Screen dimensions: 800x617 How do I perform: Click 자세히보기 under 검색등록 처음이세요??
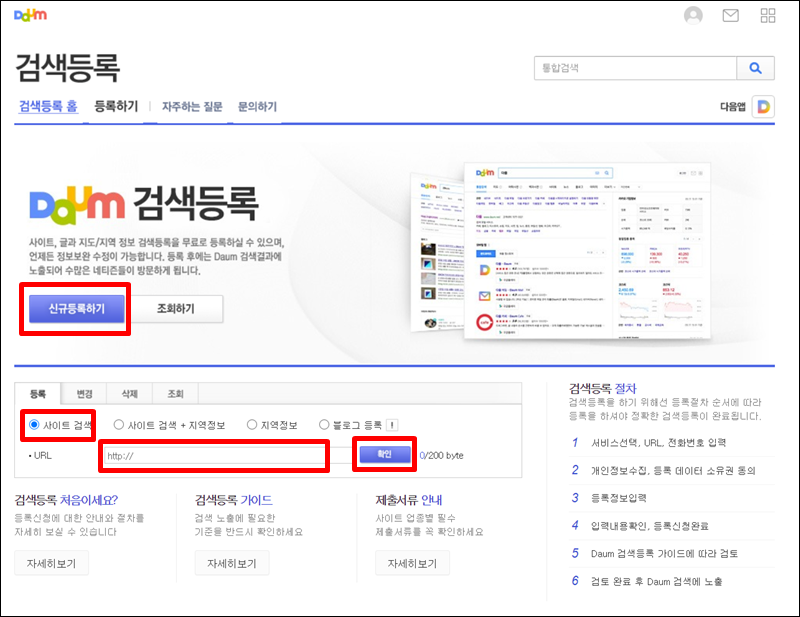tap(52, 563)
